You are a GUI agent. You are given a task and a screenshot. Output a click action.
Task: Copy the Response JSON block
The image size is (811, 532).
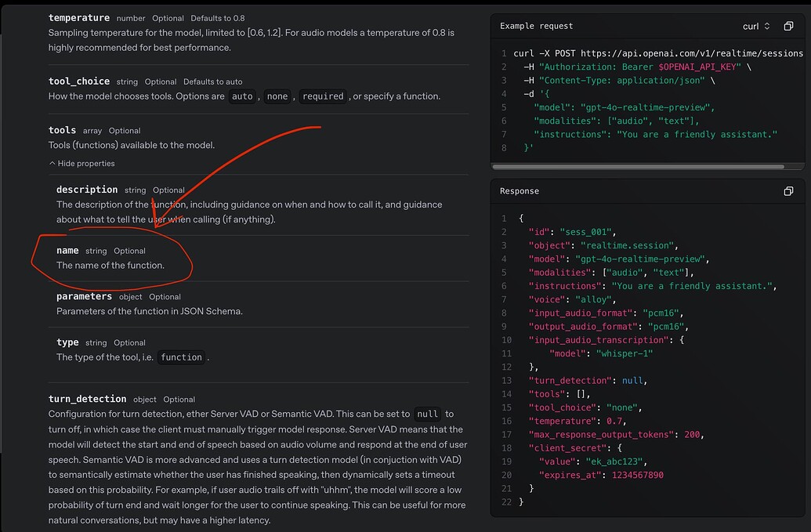[788, 190]
